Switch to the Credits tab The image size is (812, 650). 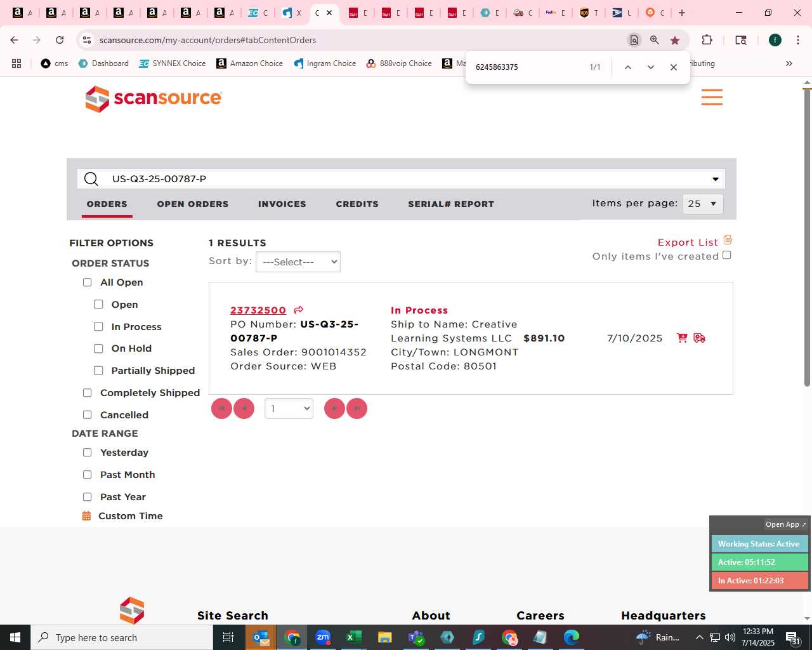(x=357, y=204)
